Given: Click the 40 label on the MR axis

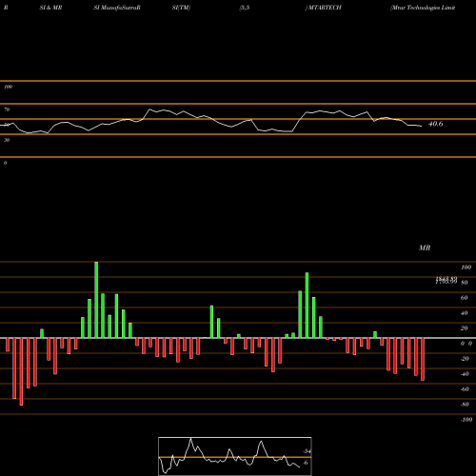Looking at the screenshot, I should (465, 313).
